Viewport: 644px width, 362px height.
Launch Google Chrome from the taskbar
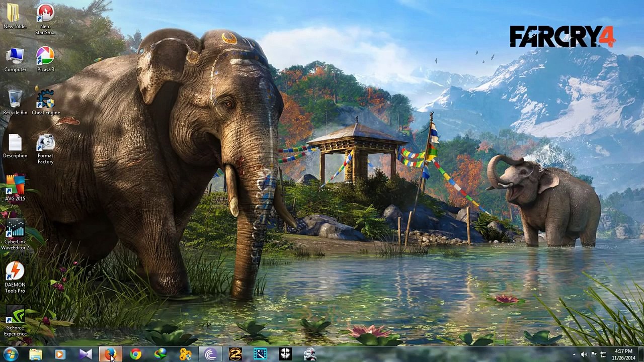coord(135,354)
